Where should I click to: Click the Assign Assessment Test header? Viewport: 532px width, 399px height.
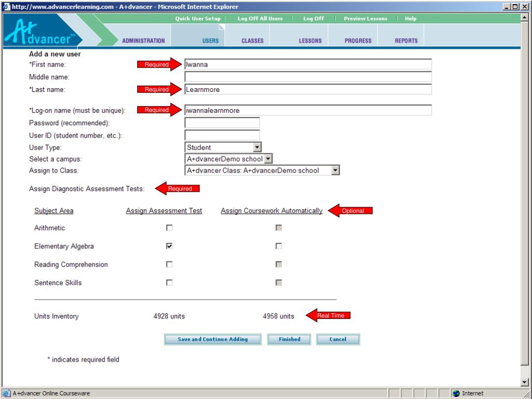164,211
